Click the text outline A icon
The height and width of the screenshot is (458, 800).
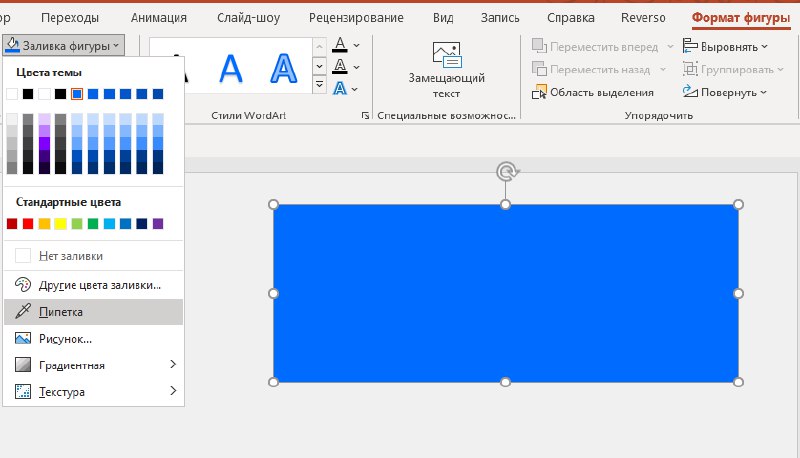pyautogui.click(x=340, y=67)
